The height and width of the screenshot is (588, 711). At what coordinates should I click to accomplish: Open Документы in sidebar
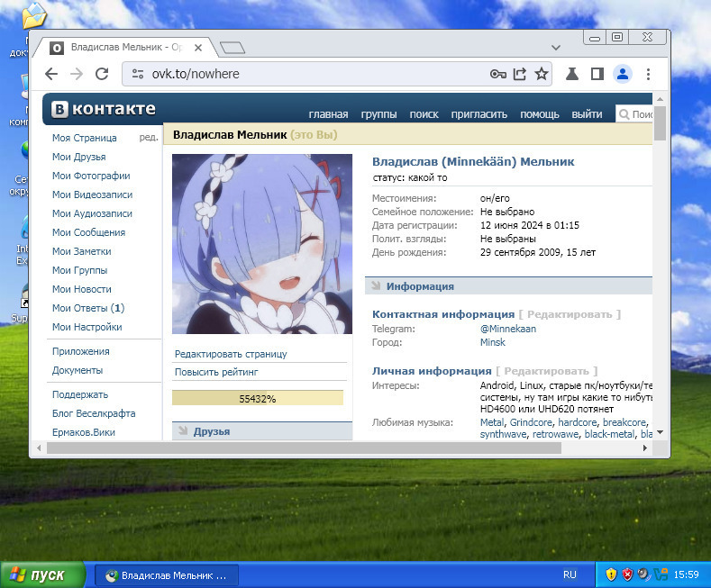pyautogui.click(x=77, y=370)
